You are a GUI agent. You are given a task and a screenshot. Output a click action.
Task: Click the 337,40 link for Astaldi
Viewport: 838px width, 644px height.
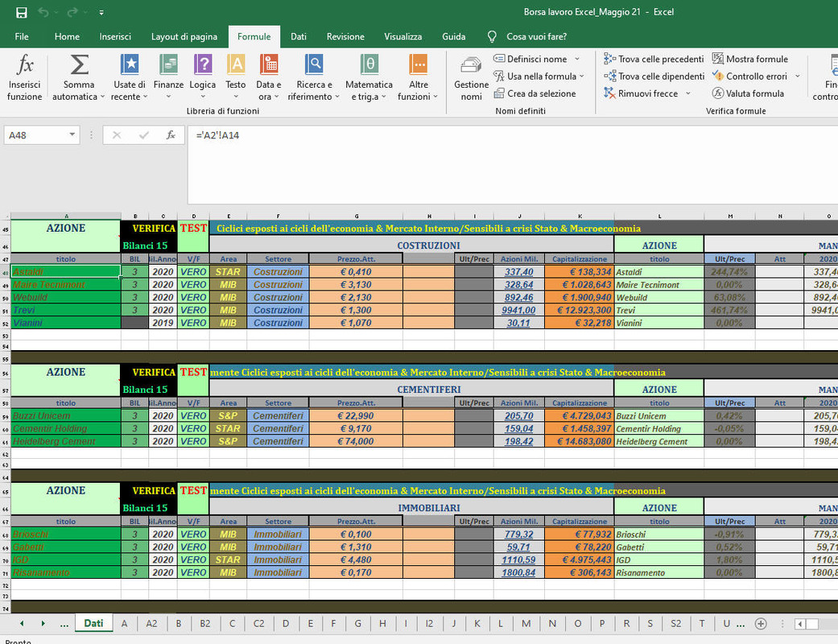[519, 271]
